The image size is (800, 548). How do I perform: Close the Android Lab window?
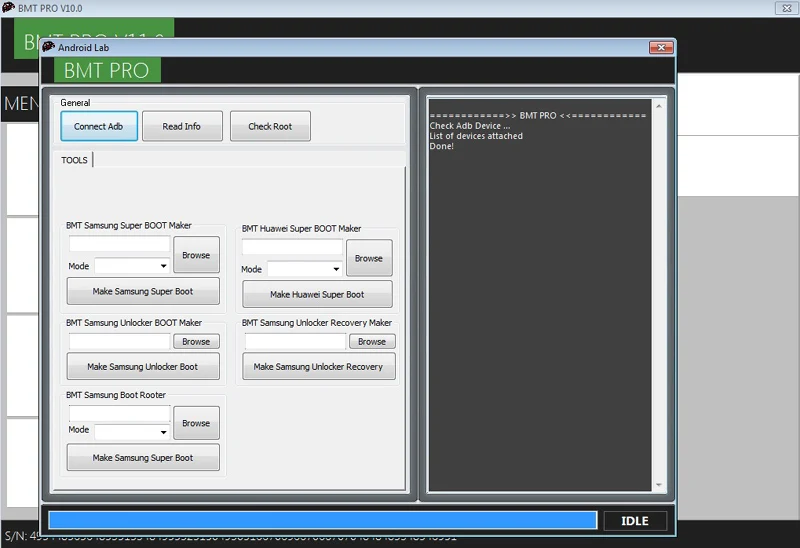[661, 47]
